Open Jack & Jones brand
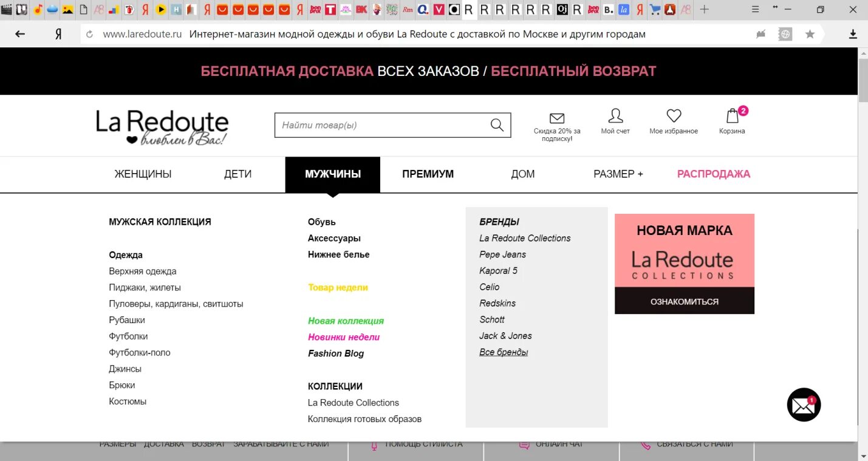This screenshot has width=868, height=461. [505, 336]
